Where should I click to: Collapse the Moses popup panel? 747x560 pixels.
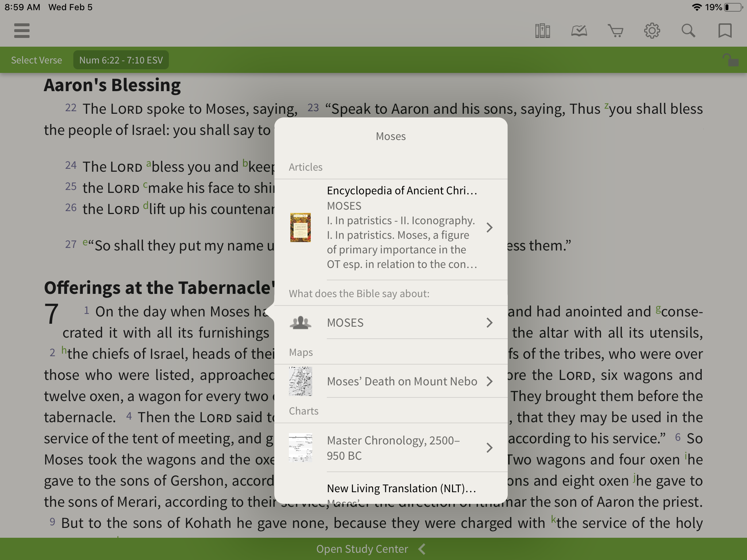click(x=118, y=235)
